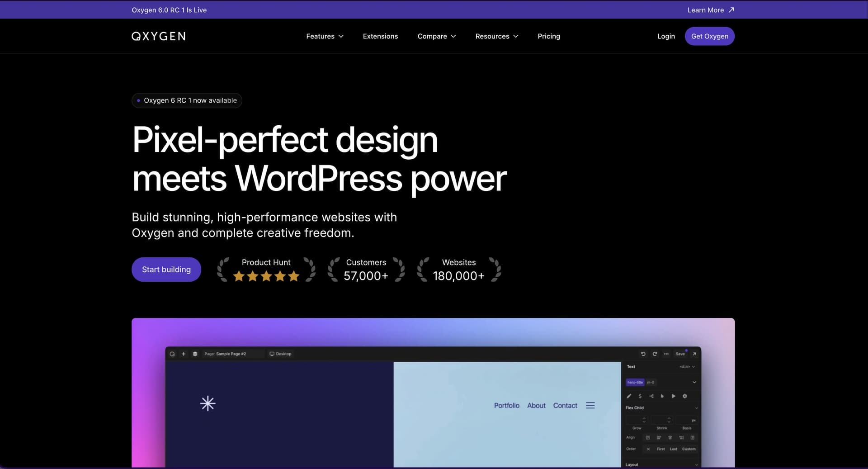This screenshot has width=868, height=469.
Task: Click the plus add-element icon in builder
Action: [184, 354]
